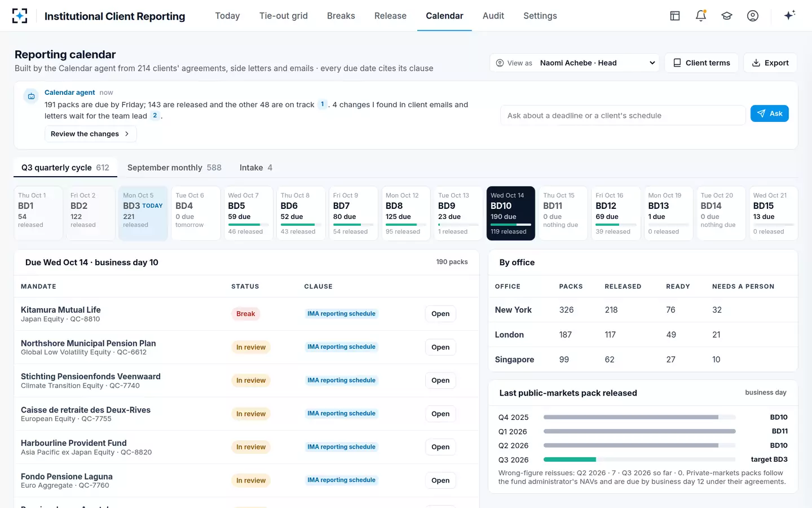This screenshot has height=508, width=812.
Task: Open the layout panel icon in header
Action: pyautogui.click(x=675, y=16)
